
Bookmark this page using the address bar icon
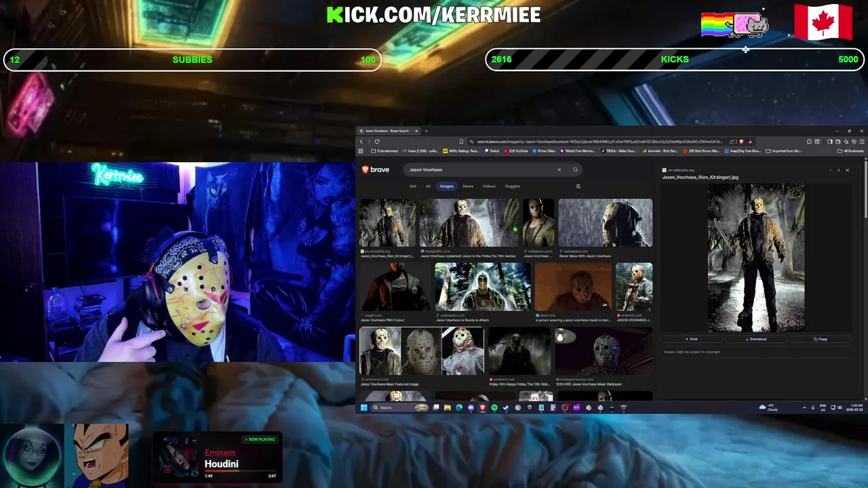click(x=461, y=142)
